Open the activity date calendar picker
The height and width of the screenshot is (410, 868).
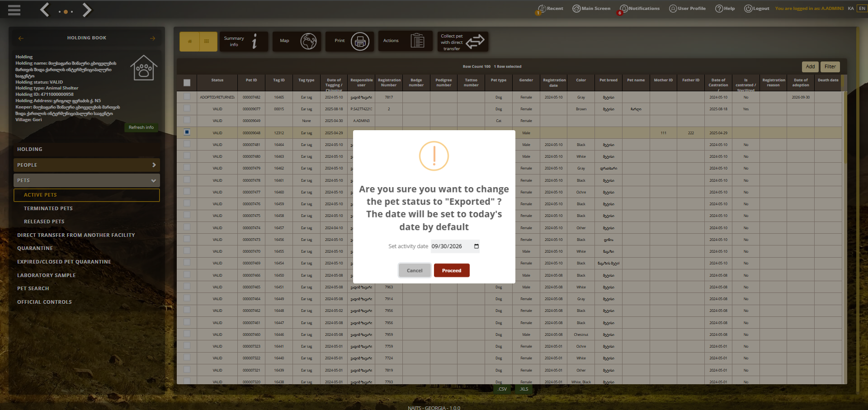[x=476, y=246]
